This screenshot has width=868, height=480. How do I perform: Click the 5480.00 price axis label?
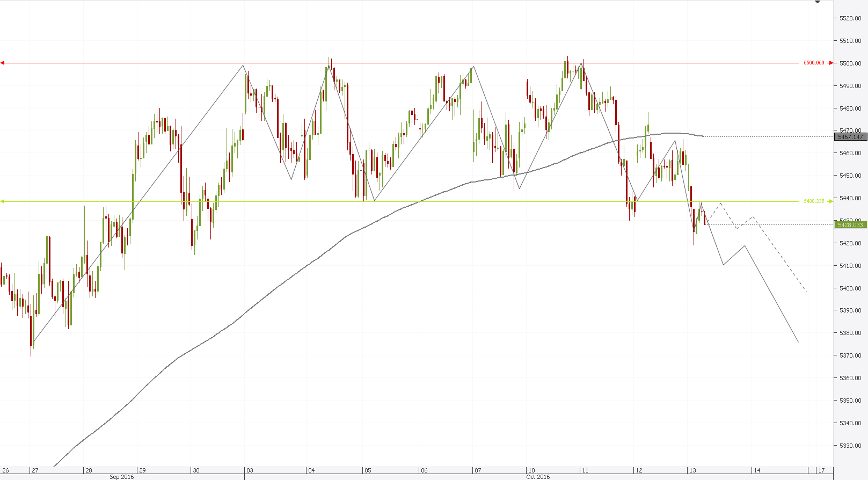click(x=850, y=108)
